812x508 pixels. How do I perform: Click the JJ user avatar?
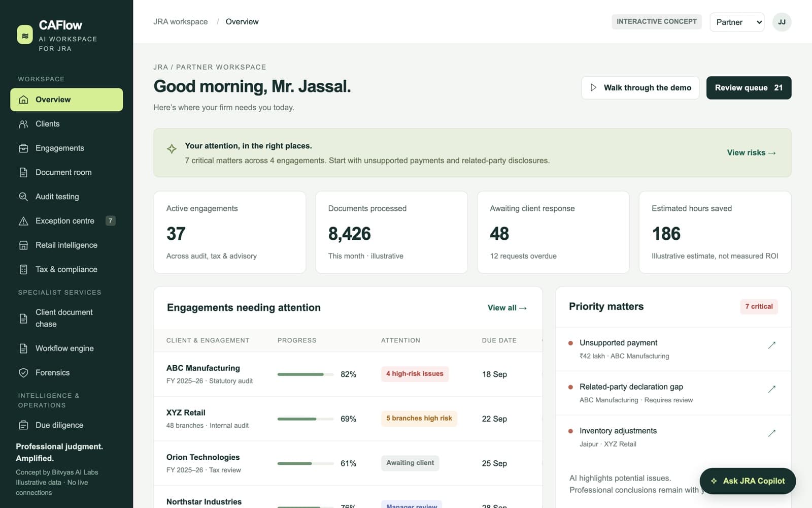click(x=782, y=22)
